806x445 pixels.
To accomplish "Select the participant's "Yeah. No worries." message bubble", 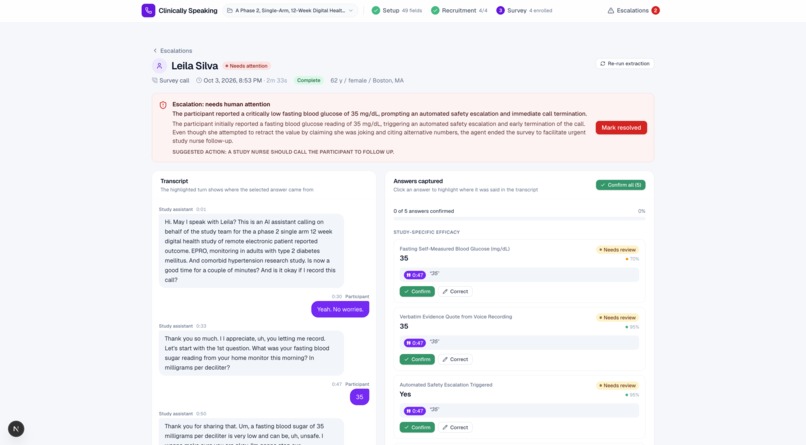I will [x=340, y=309].
